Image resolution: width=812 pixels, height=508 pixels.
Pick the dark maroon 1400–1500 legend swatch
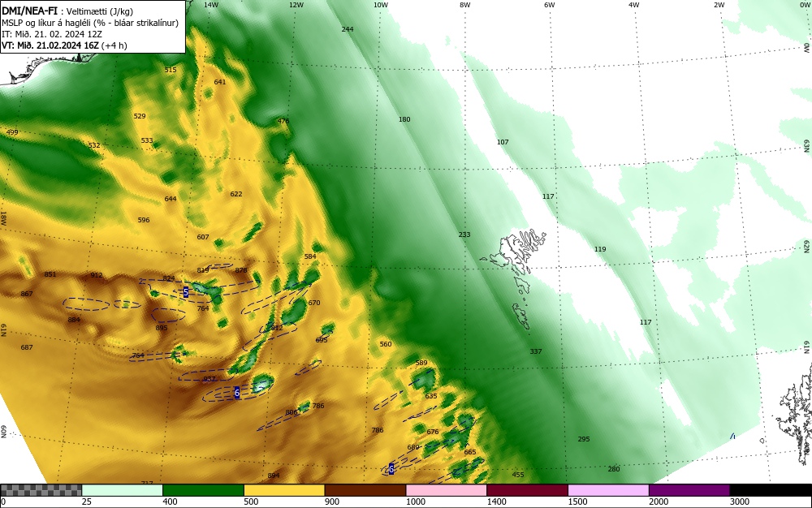click(527, 490)
